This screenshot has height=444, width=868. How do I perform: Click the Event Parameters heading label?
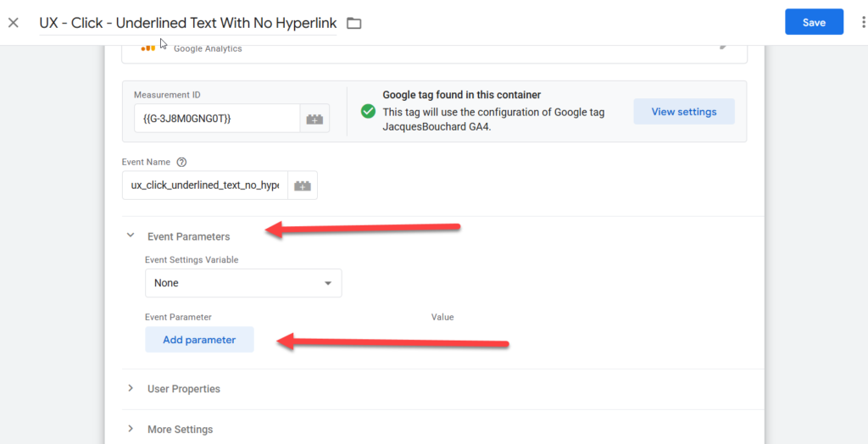tap(188, 236)
